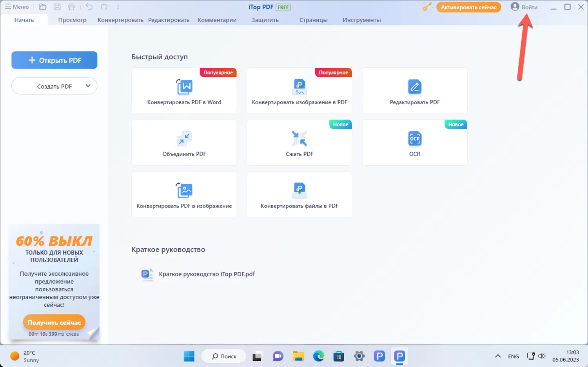Screen dimensions: 588x367
Task: Click the user avatar icon
Action: [x=515, y=7]
